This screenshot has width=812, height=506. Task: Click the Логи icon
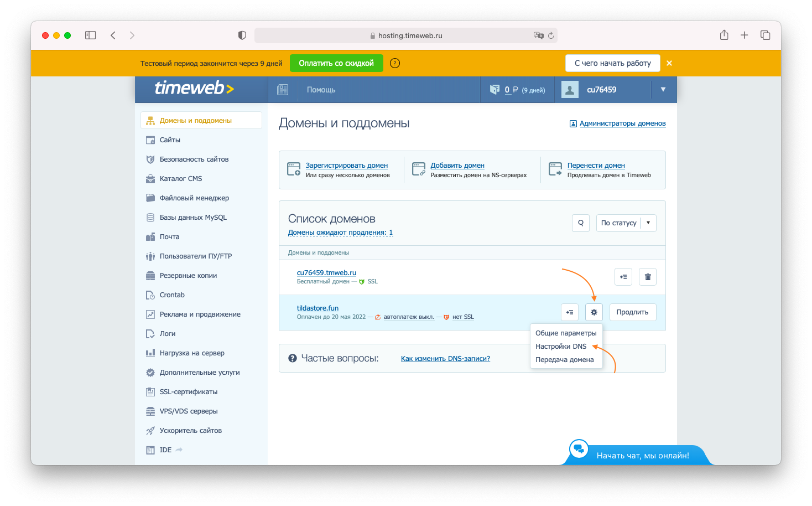coord(150,334)
